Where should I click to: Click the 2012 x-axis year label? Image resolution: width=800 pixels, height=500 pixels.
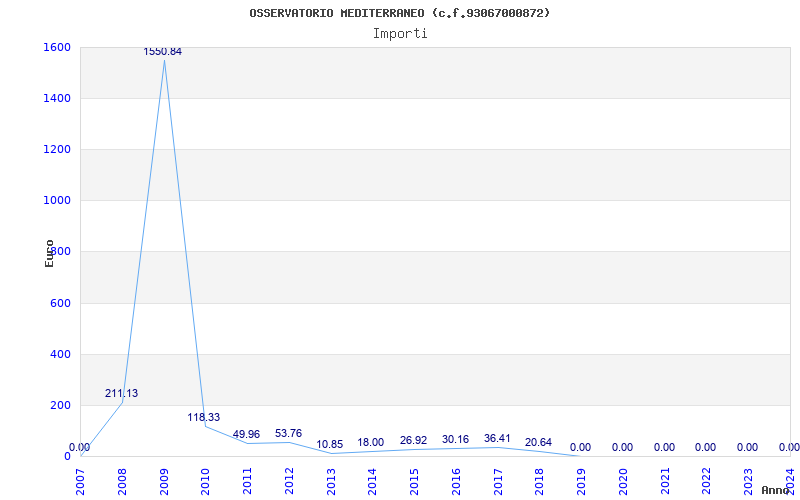[289, 482]
